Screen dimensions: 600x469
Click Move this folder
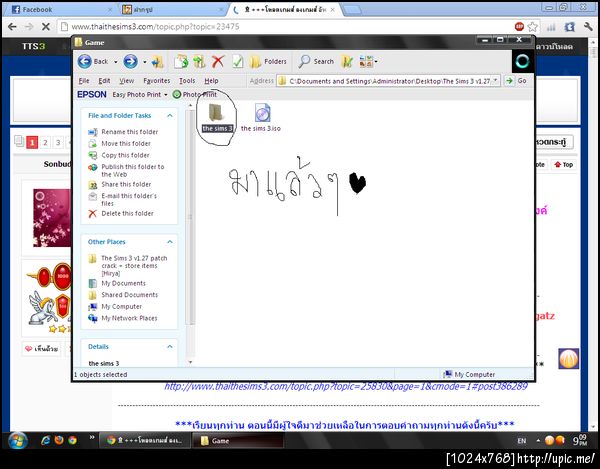tap(126, 143)
